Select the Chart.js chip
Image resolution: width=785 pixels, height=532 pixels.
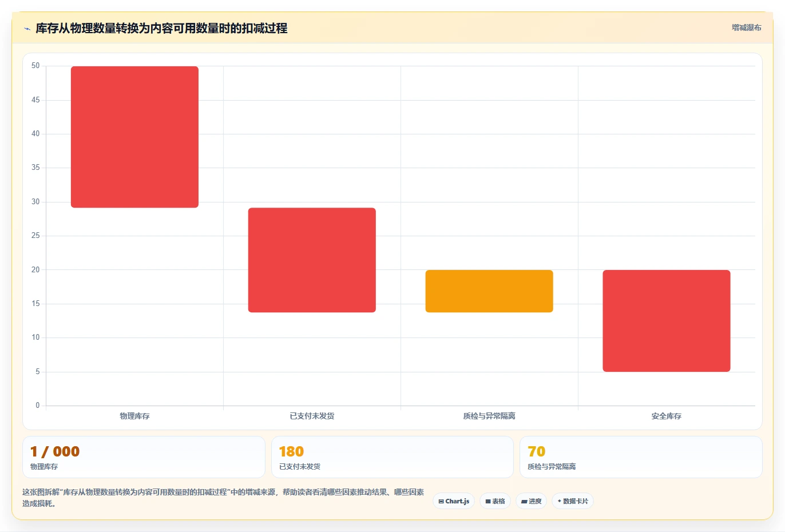454,501
